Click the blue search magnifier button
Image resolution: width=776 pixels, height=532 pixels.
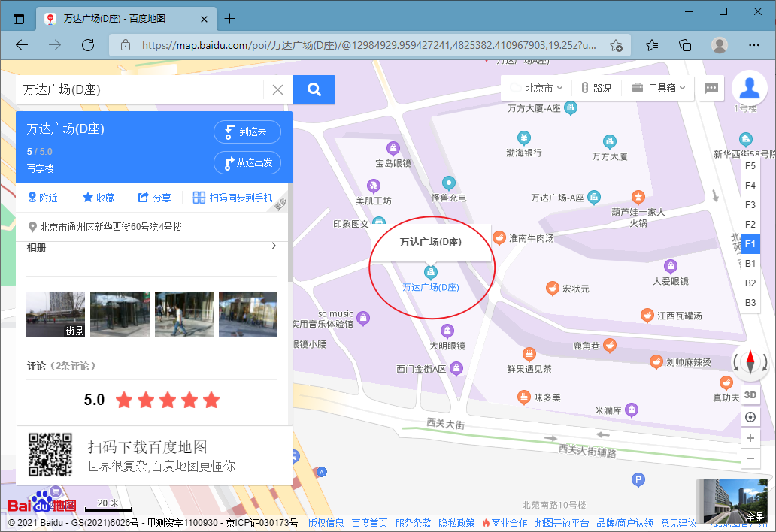tap(314, 89)
